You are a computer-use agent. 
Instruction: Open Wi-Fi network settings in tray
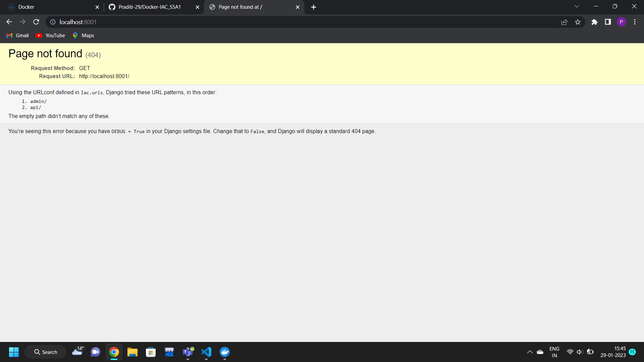tap(570, 352)
